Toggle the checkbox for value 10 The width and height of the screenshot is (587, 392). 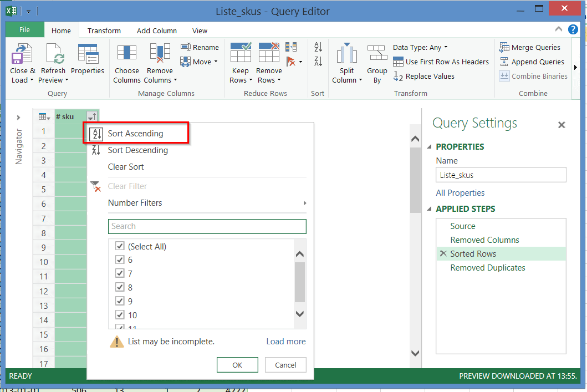pyautogui.click(x=119, y=315)
